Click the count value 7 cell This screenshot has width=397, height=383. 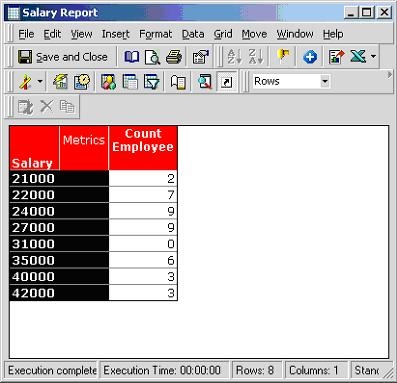click(143, 195)
